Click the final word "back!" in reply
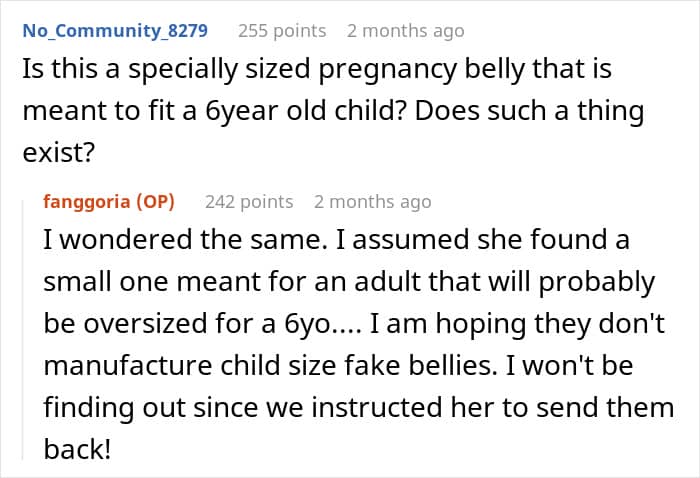Viewport: 700px width, 478px height. [x=77, y=449]
